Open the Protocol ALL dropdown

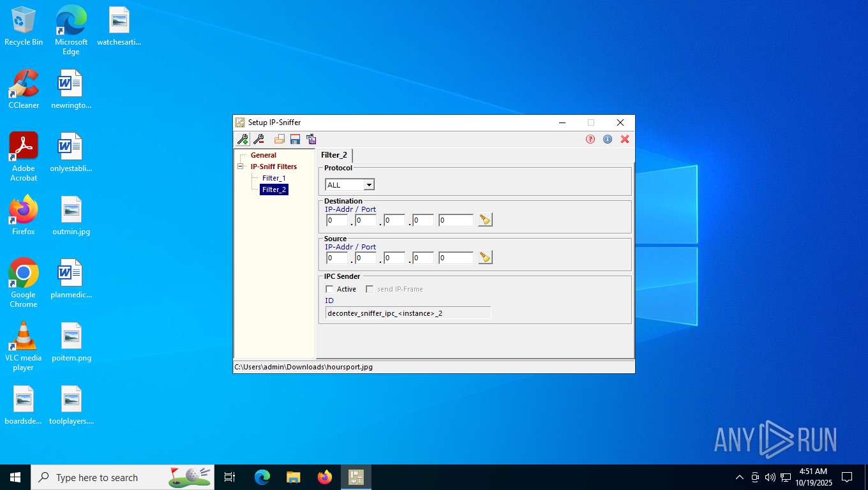click(368, 184)
